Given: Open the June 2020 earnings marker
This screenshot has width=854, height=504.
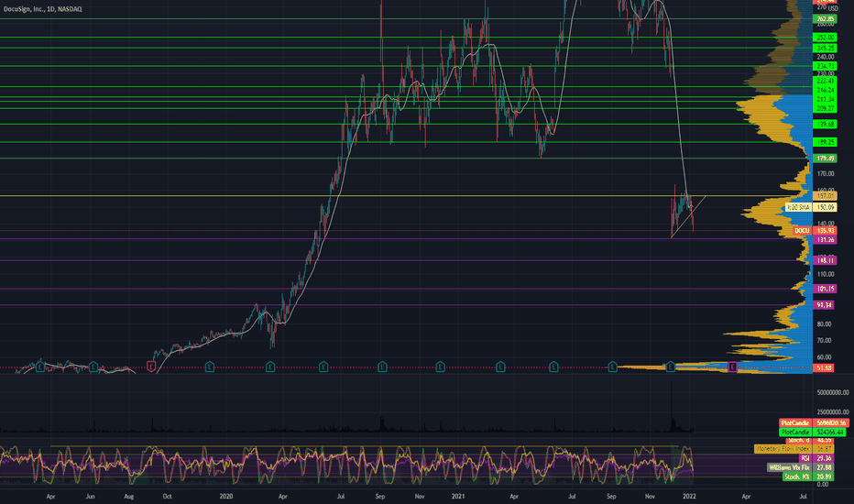Looking at the screenshot, I should [x=323, y=367].
